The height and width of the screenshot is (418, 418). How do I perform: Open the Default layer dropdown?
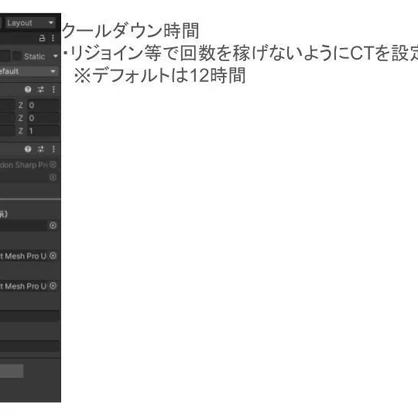point(28,71)
